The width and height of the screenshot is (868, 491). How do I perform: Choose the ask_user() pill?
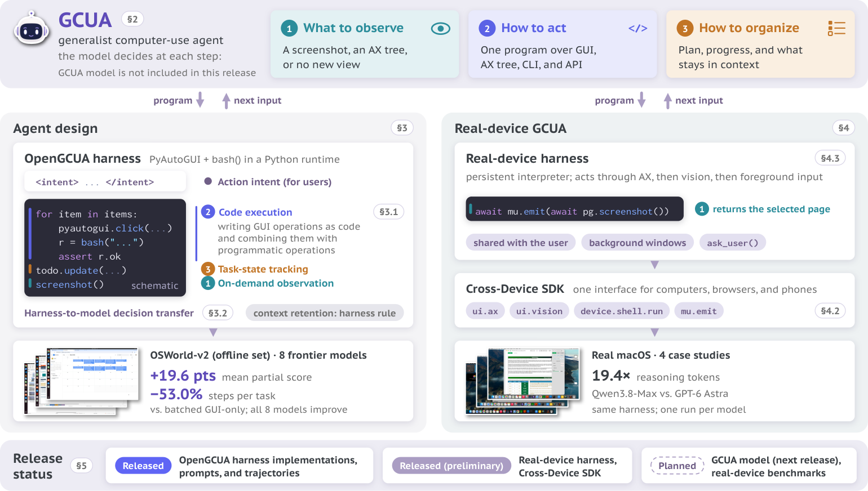point(733,243)
